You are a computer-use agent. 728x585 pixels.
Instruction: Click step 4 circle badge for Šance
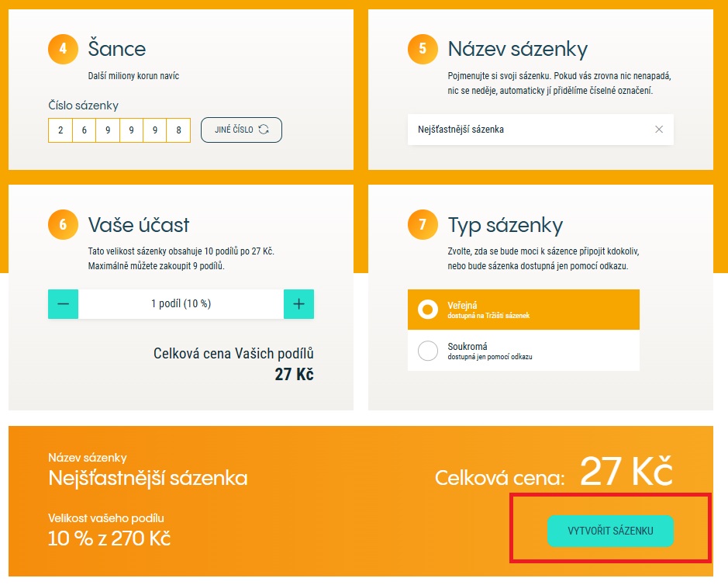click(64, 49)
